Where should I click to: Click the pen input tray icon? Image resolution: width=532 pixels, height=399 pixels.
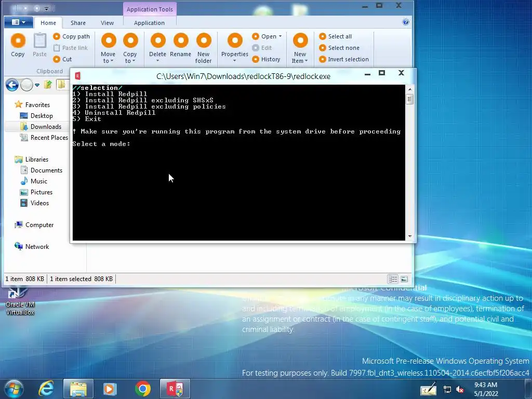(x=429, y=389)
